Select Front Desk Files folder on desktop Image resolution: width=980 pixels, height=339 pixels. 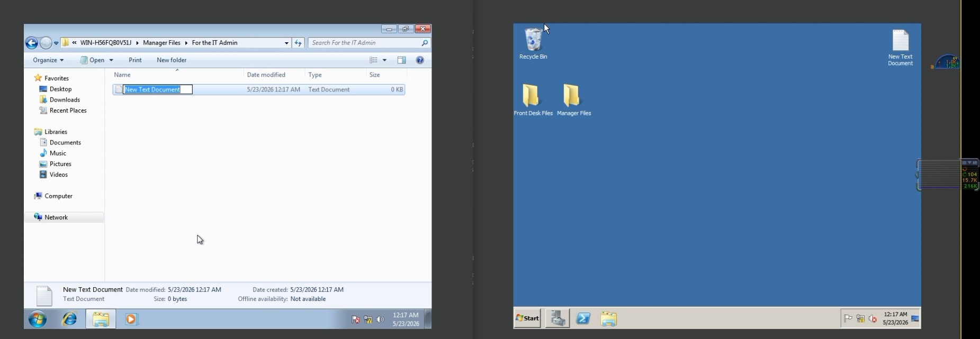[x=533, y=99]
